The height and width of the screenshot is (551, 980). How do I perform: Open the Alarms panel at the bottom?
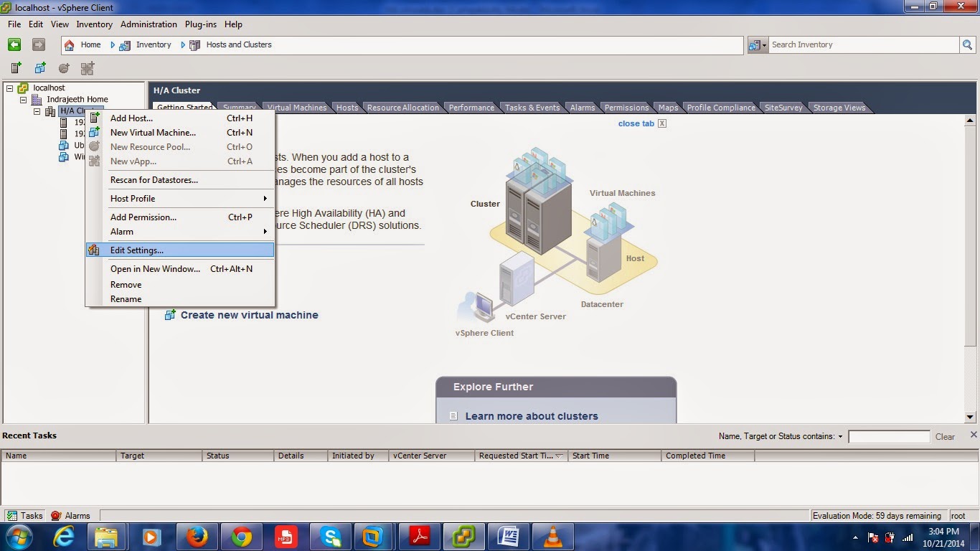coord(71,515)
